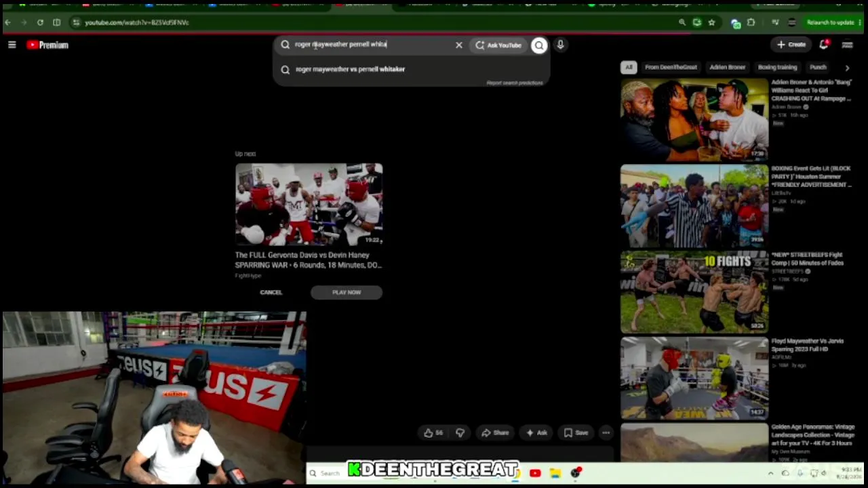Open the Golden Age Panoramas landscape thumbnail
Image resolution: width=868 pixels, height=488 pixels.
point(694,443)
